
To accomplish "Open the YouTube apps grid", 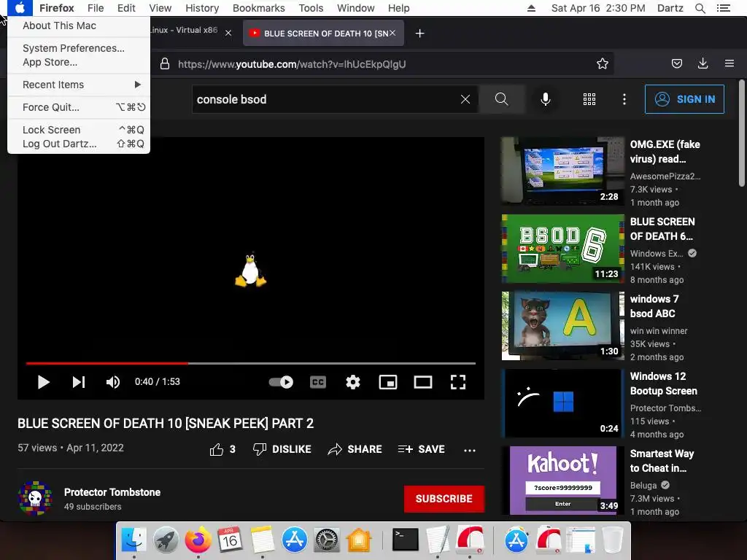I will coord(589,99).
